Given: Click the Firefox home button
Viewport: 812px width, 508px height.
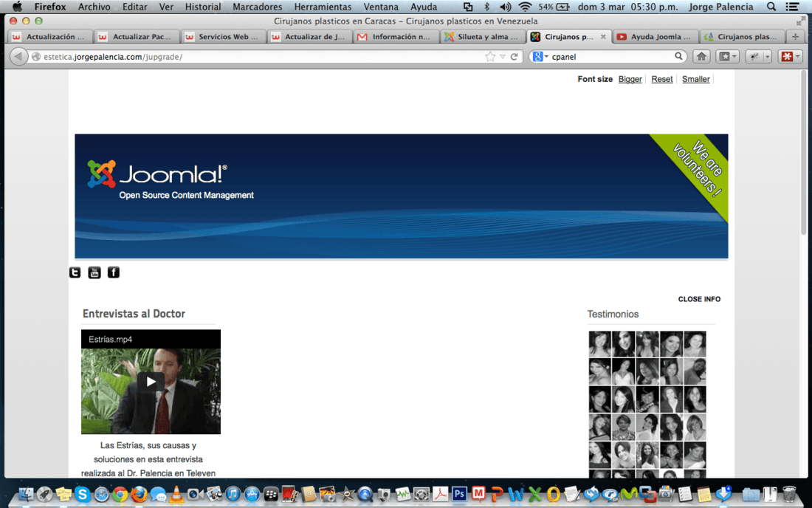Looking at the screenshot, I should tap(701, 56).
